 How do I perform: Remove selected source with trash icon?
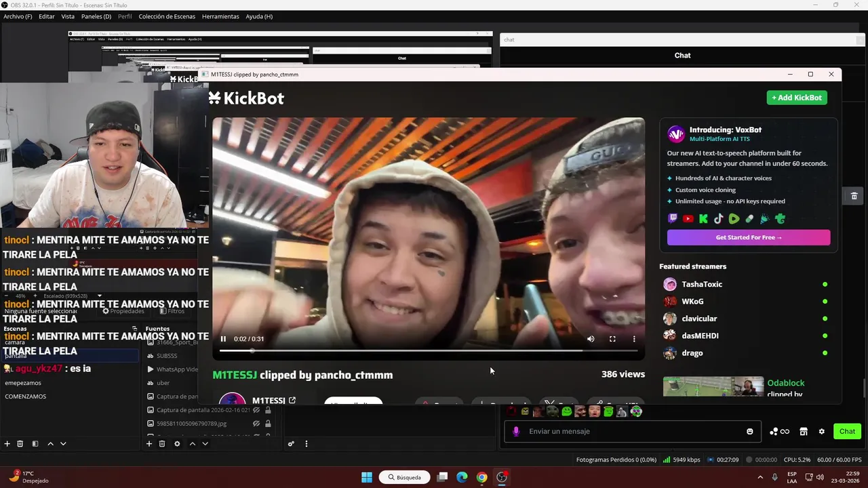(162, 444)
